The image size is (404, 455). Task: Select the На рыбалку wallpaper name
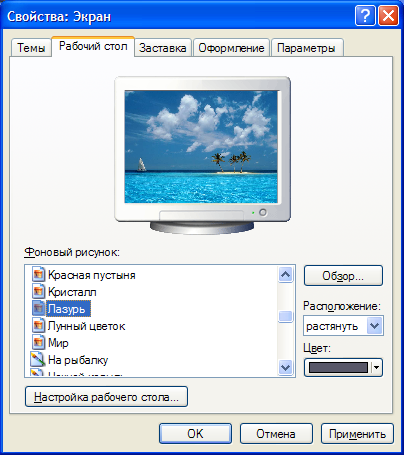click(78, 360)
